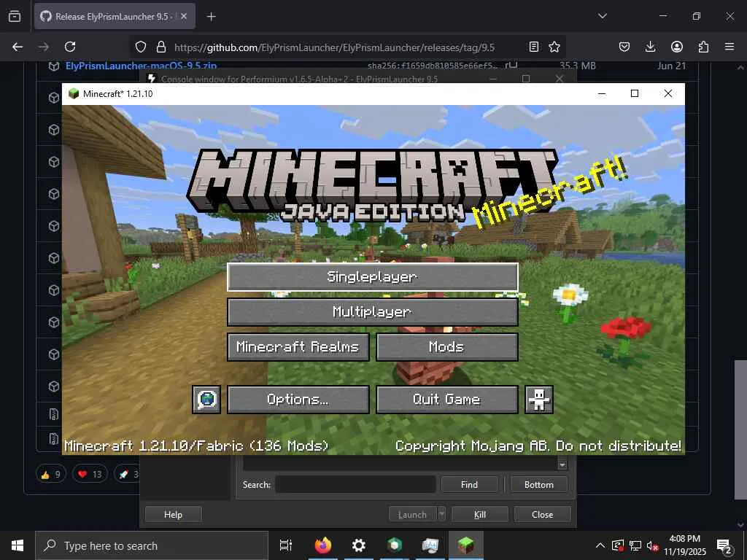Click Help in the console window
This screenshot has width=747, height=560.
click(173, 515)
